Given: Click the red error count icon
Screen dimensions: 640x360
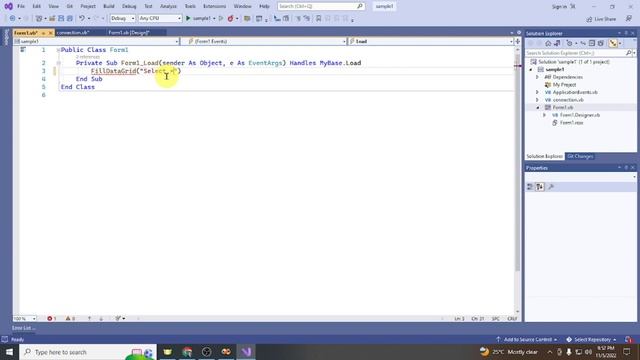Looking at the screenshot, I should tap(49, 318).
